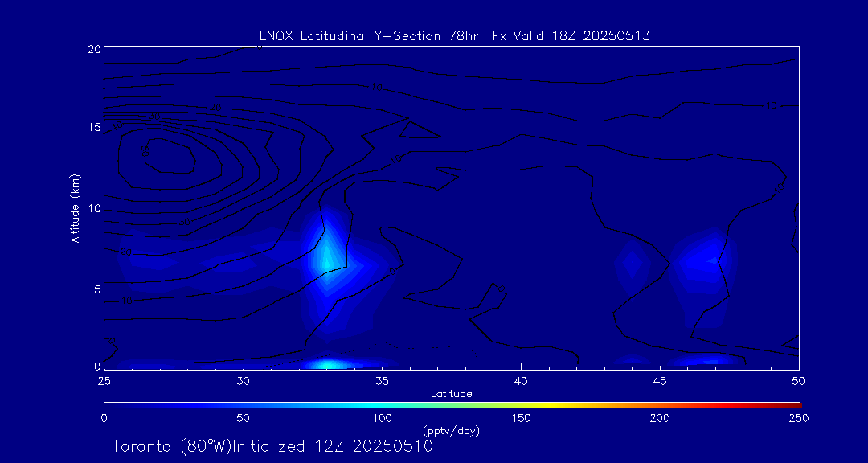Screen dimensions: 868x463
Task: Click the latitude tick label 45
Action: click(660, 381)
